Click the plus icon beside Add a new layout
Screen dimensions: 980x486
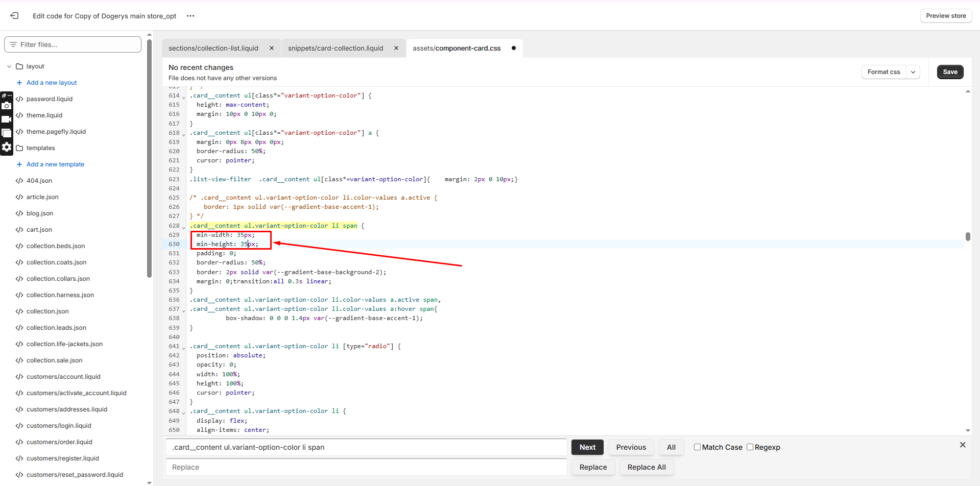(19, 83)
